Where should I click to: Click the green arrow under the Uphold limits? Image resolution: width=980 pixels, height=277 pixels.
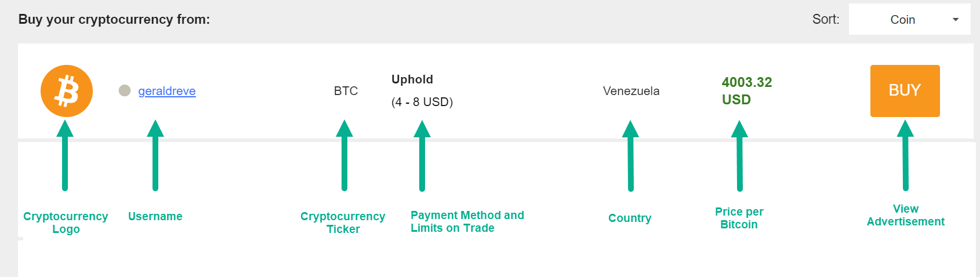422,155
